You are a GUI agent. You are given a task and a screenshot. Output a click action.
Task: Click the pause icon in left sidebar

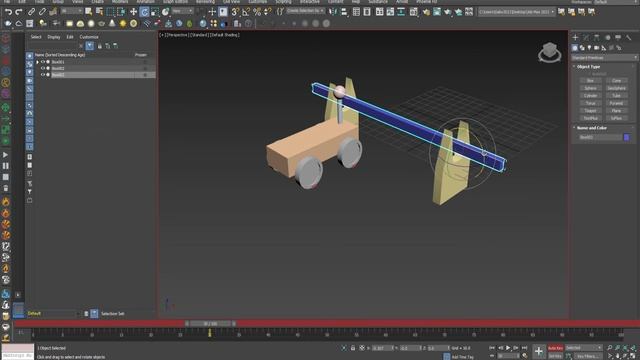click(x=5, y=166)
